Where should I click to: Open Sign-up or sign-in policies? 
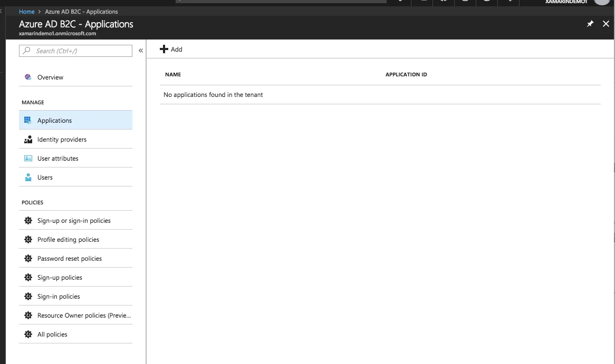[x=76, y=221]
